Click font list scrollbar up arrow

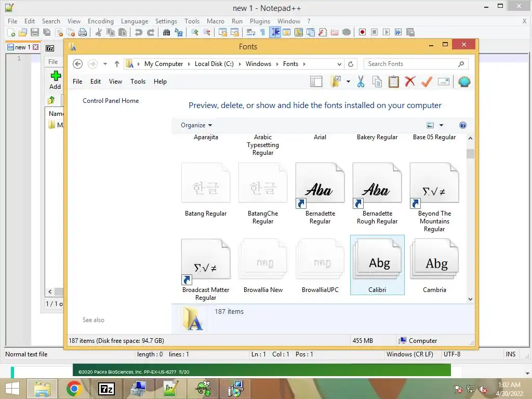470,138
